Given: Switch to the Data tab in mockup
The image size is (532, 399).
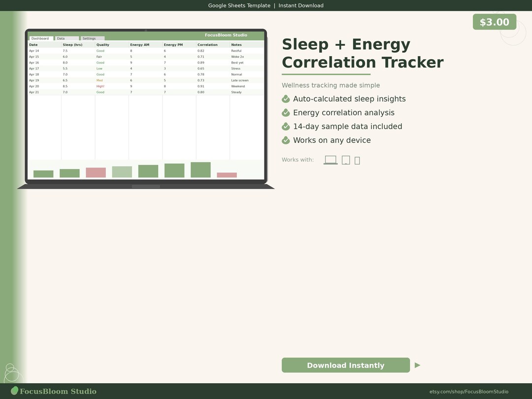Looking at the screenshot, I should pos(67,38).
